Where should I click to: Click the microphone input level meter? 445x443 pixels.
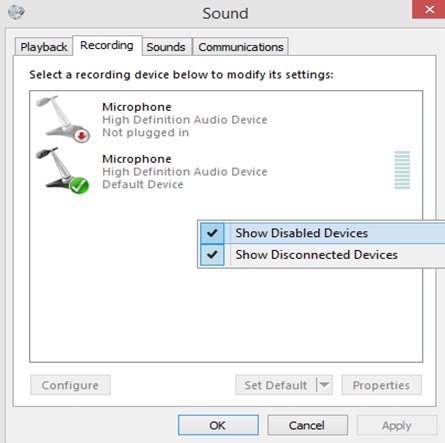click(x=402, y=170)
